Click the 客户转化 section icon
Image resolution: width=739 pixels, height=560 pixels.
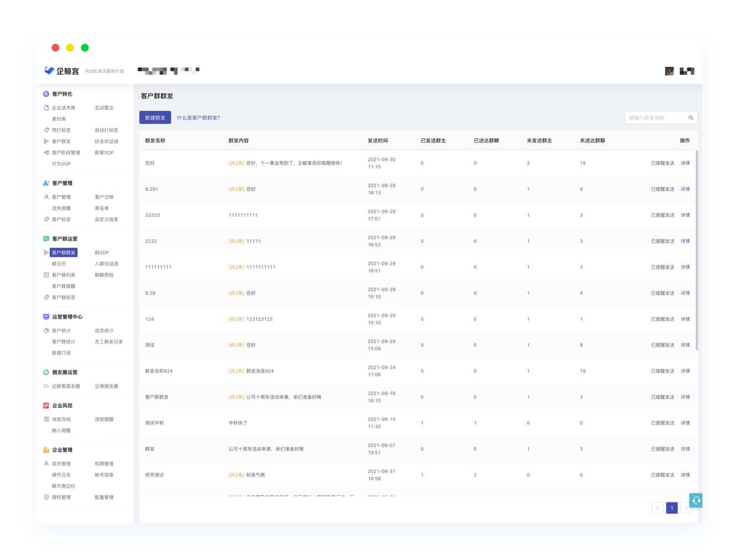tap(46, 94)
